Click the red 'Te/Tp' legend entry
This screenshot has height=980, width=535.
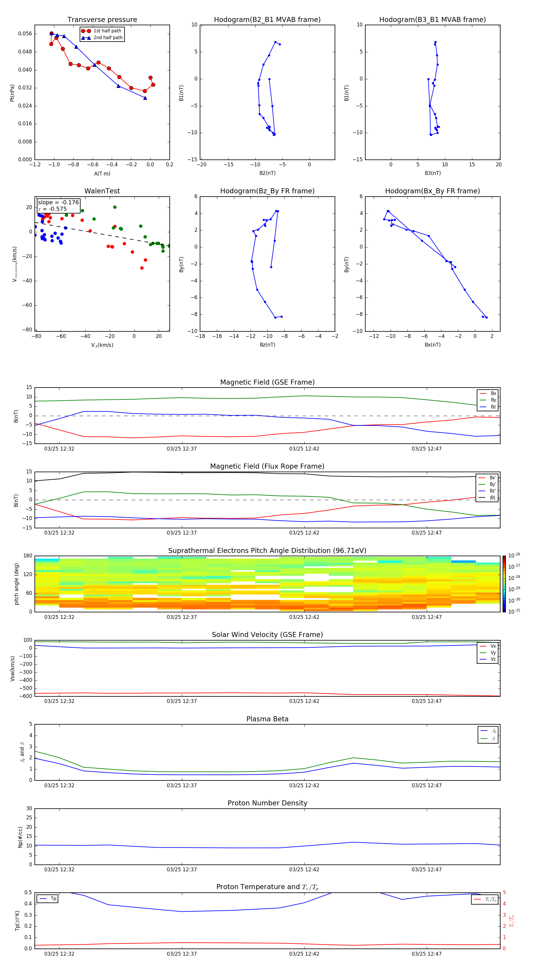[x=485, y=899]
